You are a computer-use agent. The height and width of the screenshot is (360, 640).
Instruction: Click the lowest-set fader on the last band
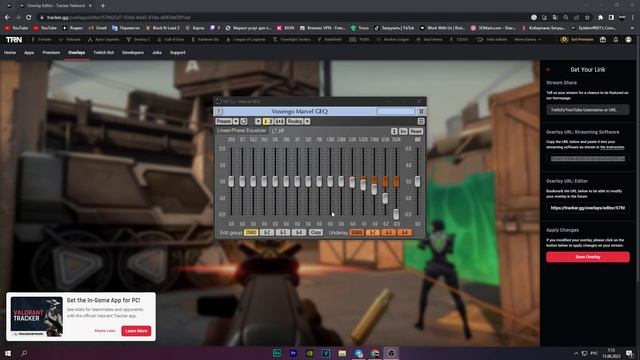click(x=396, y=214)
